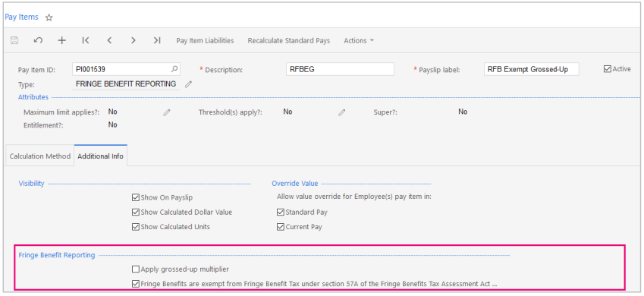Edit Maximum limit applies pencil icon
644x296 pixels.
click(x=166, y=112)
